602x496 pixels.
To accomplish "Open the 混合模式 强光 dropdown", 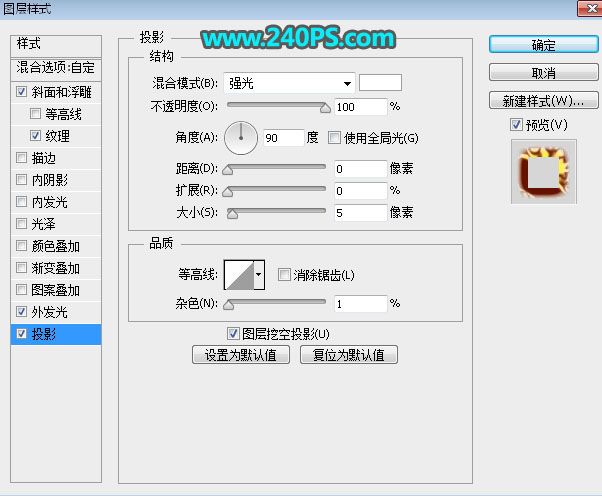I will (x=289, y=83).
